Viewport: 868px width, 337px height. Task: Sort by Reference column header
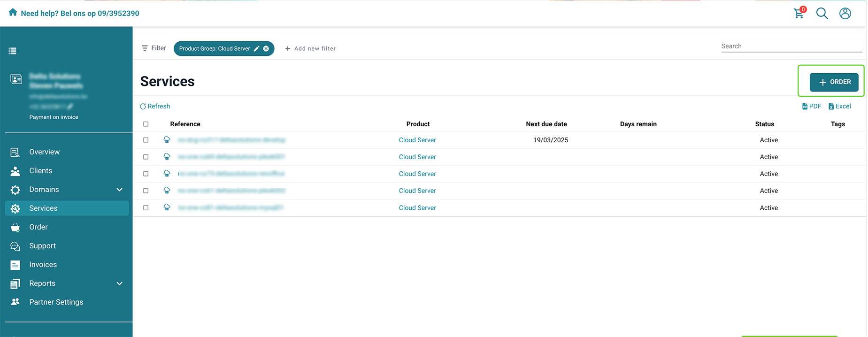click(185, 124)
